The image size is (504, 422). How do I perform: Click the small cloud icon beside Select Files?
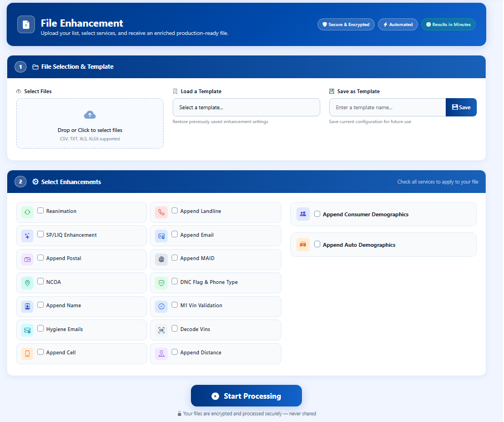point(19,91)
